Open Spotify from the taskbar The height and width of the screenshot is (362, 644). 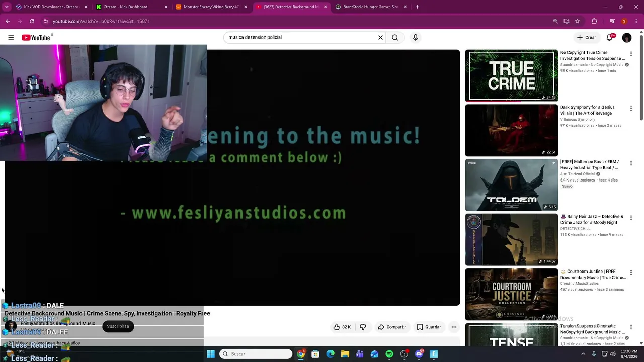coord(389,354)
